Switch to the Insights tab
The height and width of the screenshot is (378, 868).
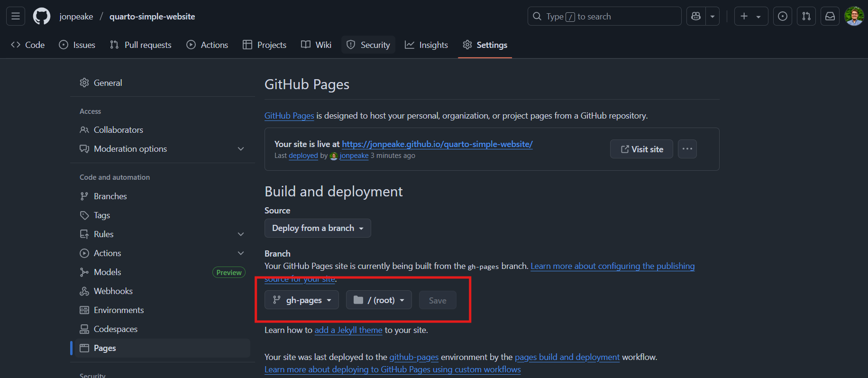click(426, 45)
